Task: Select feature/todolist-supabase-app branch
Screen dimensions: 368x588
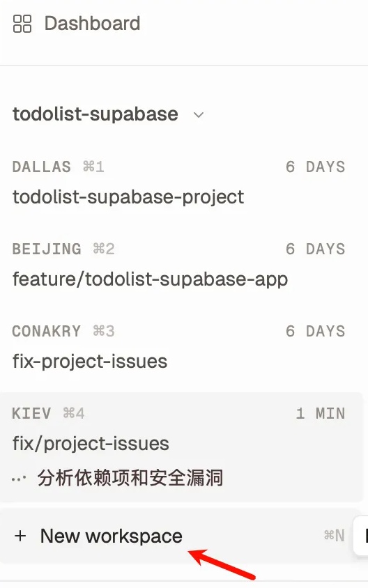Action: pyautogui.click(x=150, y=279)
